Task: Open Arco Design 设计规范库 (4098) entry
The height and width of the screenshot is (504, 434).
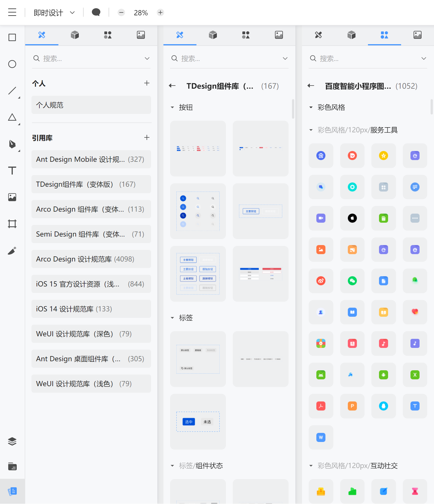Action: 91,259
